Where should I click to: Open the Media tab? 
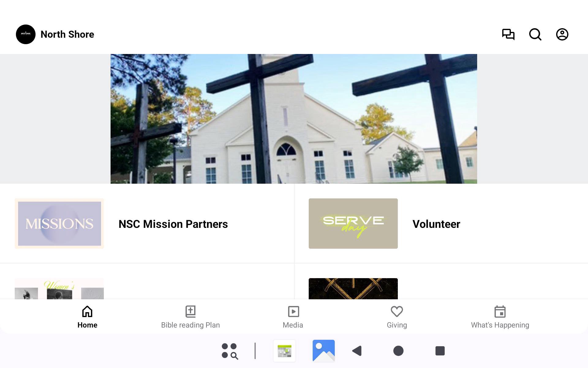point(293,317)
